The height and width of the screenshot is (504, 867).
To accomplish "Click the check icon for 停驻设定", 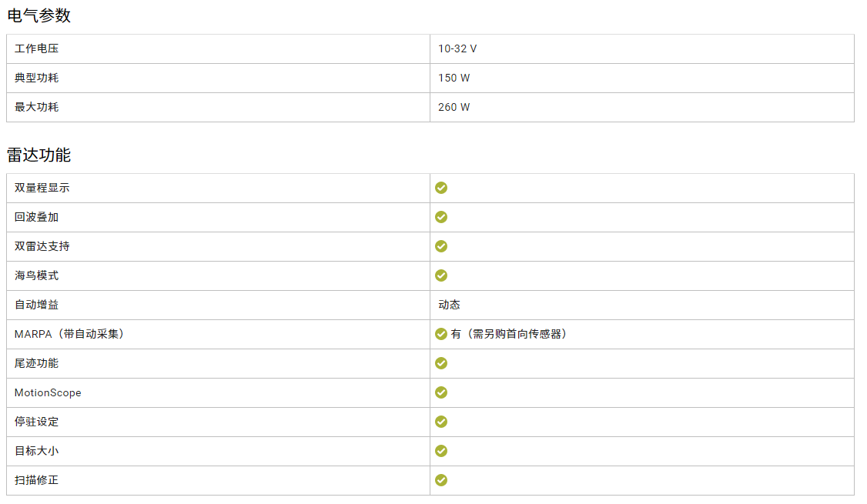I will (441, 422).
